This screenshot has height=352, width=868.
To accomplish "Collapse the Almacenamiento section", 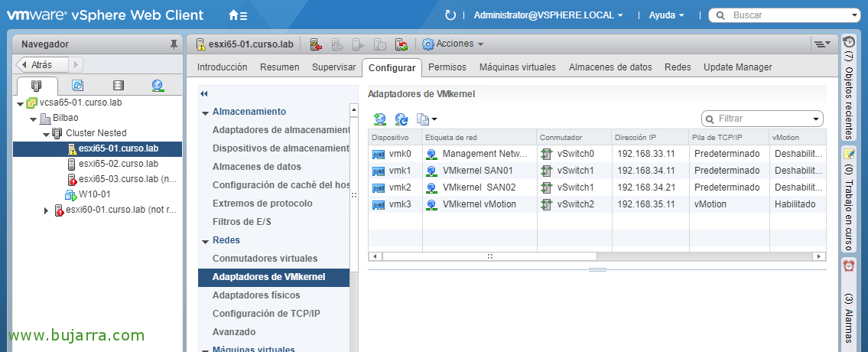I will coord(206,112).
